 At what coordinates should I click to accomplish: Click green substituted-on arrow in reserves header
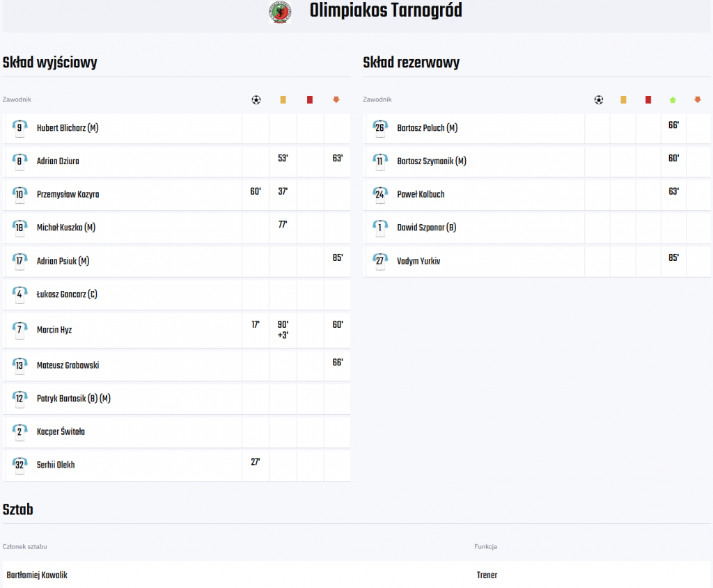[x=673, y=100]
